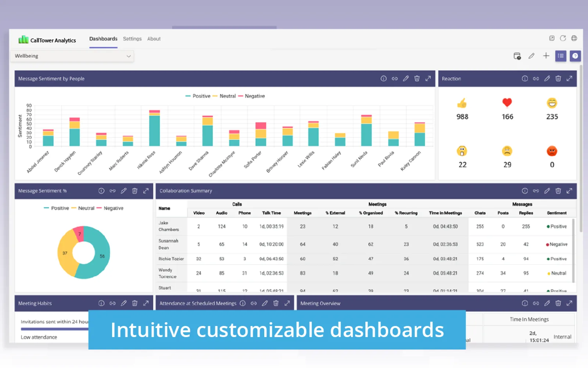Expand the Reaction widget fullscreen
This screenshot has height=368, width=588.
tap(569, 78)
